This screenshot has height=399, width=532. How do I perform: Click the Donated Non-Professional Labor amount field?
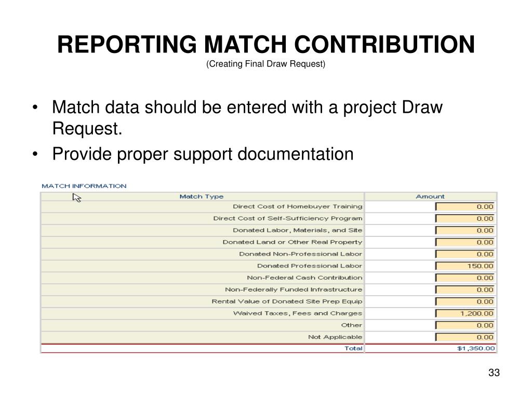[x=465, y=254]
